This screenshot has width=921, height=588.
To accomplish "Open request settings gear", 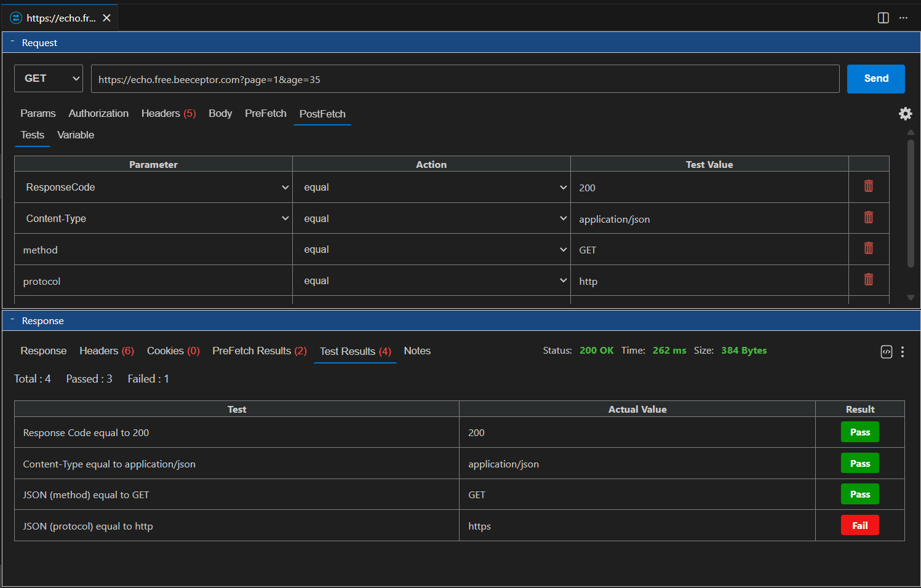I will pyautogui.click(x=905, y=114).
